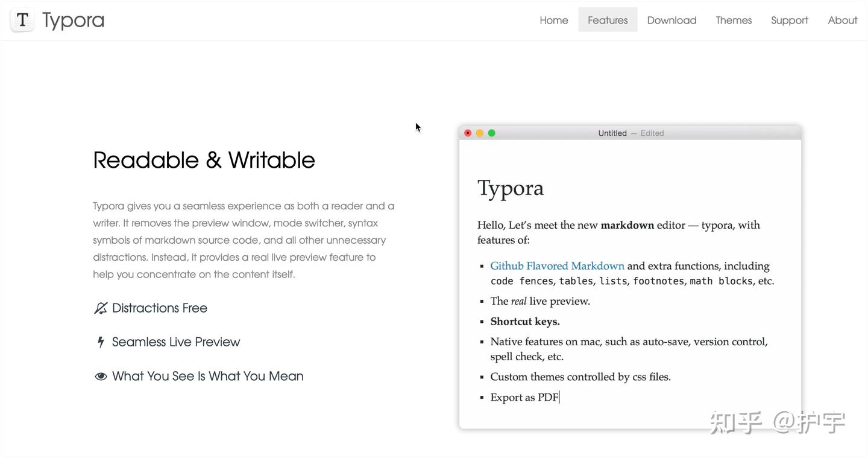Click the Untitled window title text

tap(612, 133)
